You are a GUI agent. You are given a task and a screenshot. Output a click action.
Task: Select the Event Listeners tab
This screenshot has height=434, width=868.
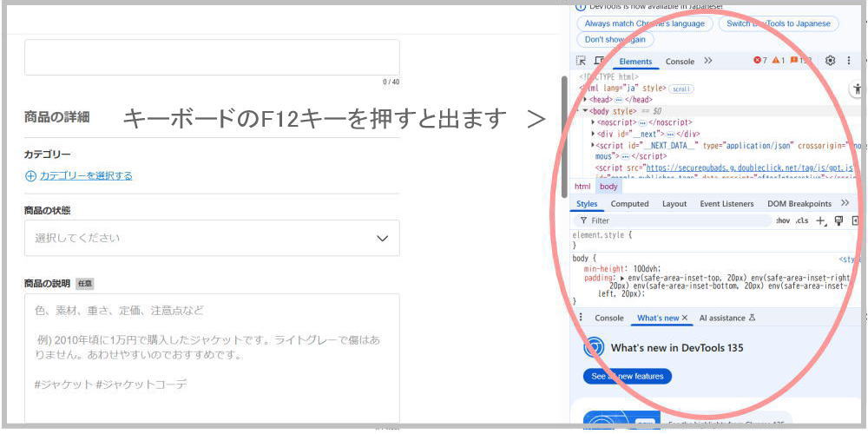pyautogui.click(x=727, y=204)
